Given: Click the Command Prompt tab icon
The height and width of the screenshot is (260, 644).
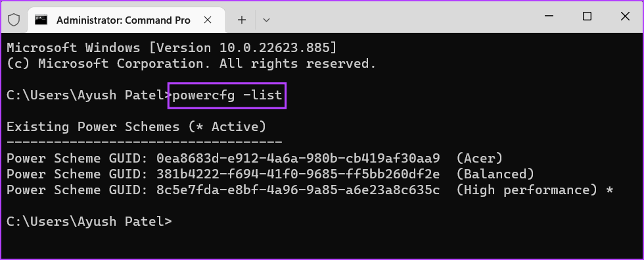Looking at the screenshot, I should (x=41, y=20).
